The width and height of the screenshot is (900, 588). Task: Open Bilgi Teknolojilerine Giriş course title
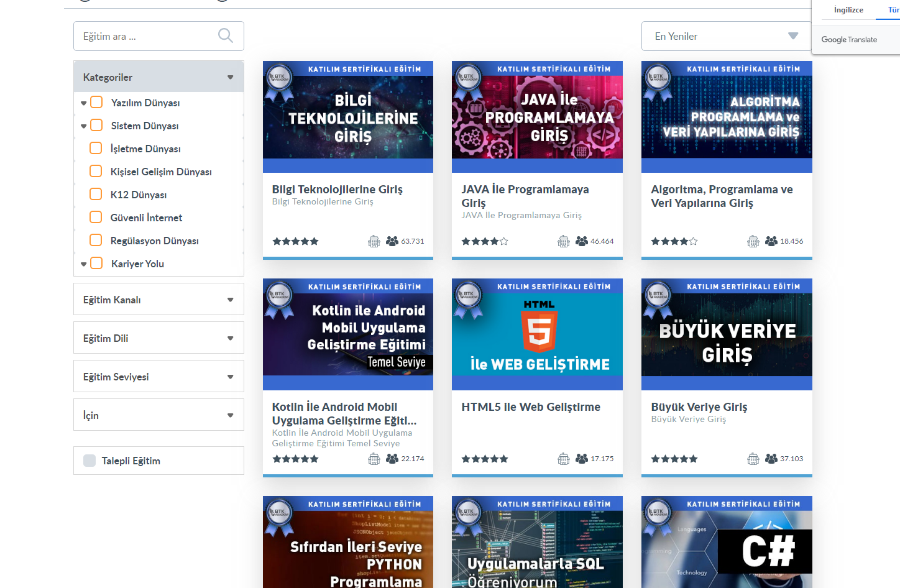coord(337,190)
